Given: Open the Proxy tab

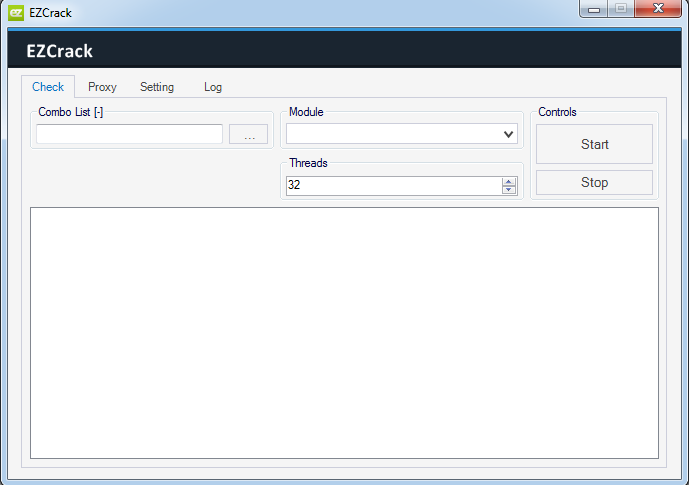Looking at the screenshot, I should (102, 87).
